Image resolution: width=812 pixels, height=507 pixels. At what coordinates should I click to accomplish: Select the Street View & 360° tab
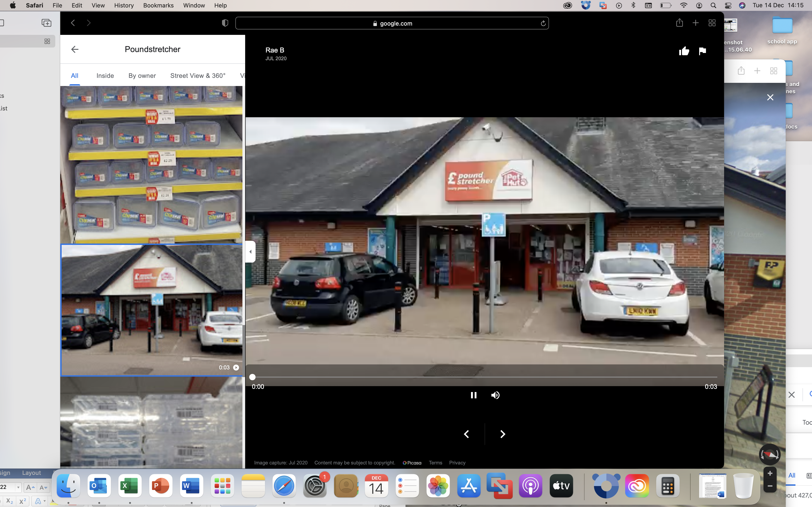coord(198,75)
